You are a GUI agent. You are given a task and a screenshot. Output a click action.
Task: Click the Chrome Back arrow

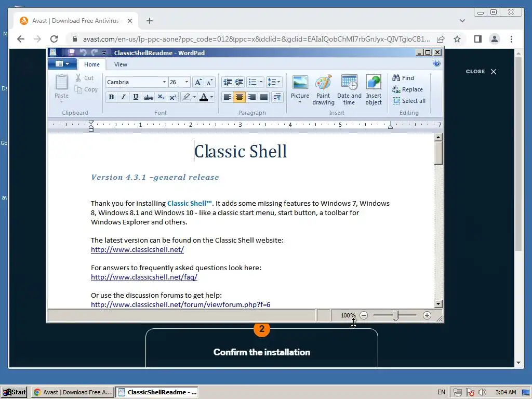(21, 39)
